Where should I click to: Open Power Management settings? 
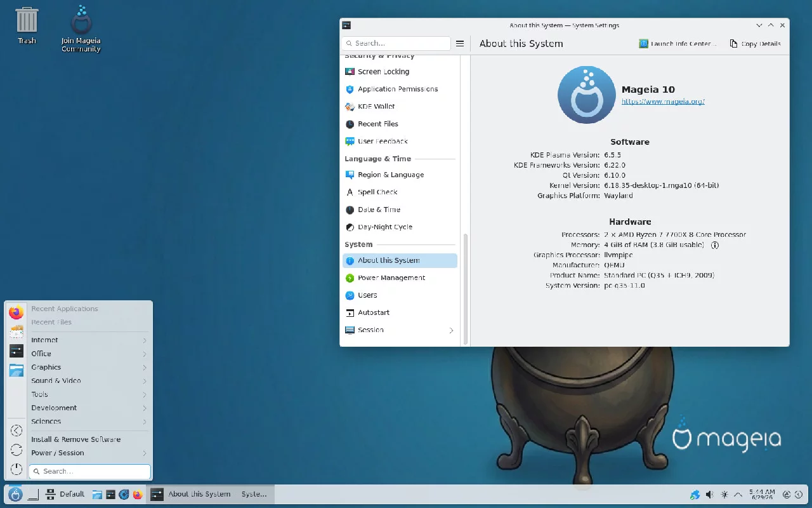[x=400, y=277]
